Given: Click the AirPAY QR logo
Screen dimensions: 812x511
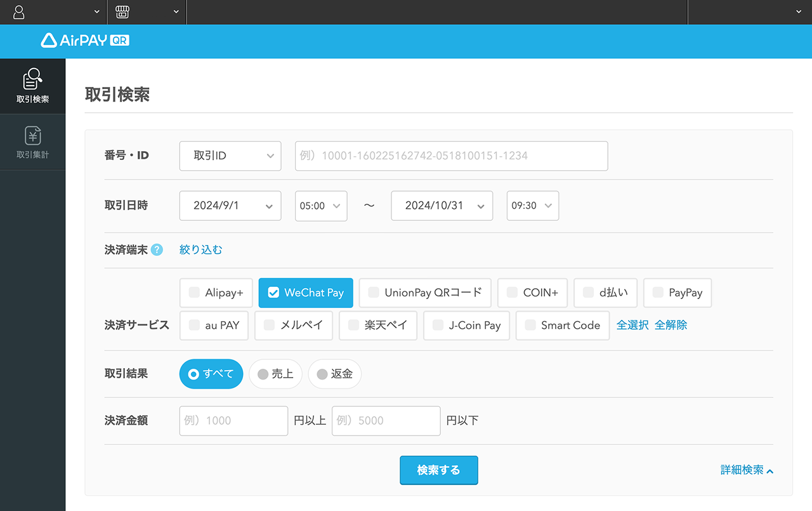Looking at the screenshot, I should coord(85,41).
